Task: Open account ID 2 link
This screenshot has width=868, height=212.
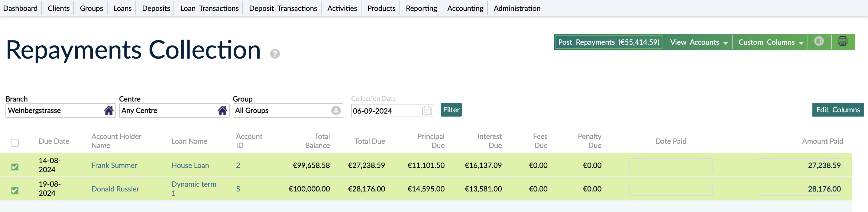Action: [x=238, y=165]
